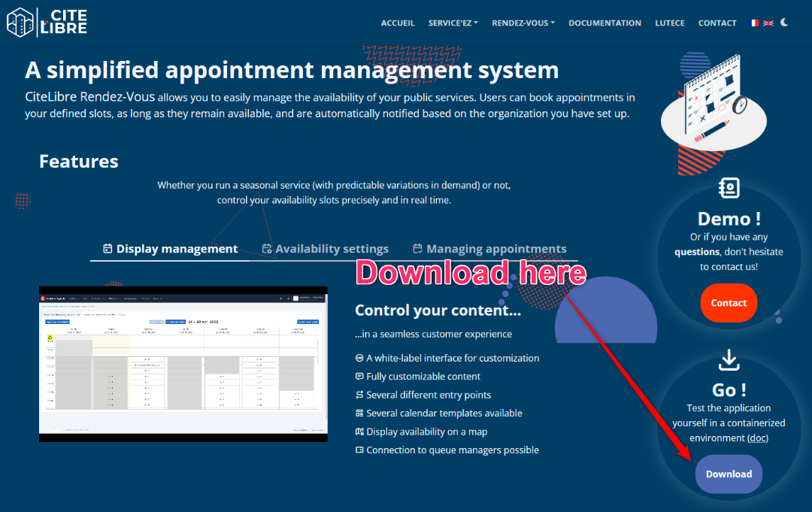
Task: Click calendar icon beside Display management
Action: coord(108,249)
